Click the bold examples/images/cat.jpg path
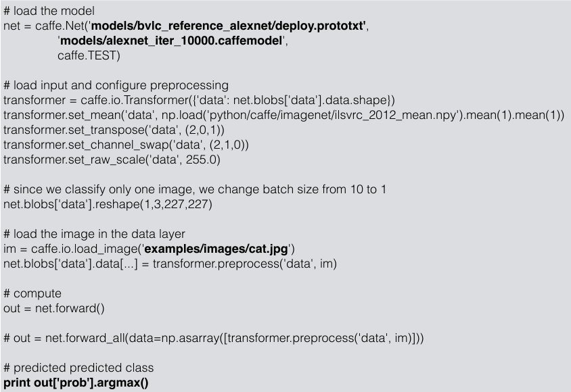Viewport: 571px width, 392px height. point(216,249)
